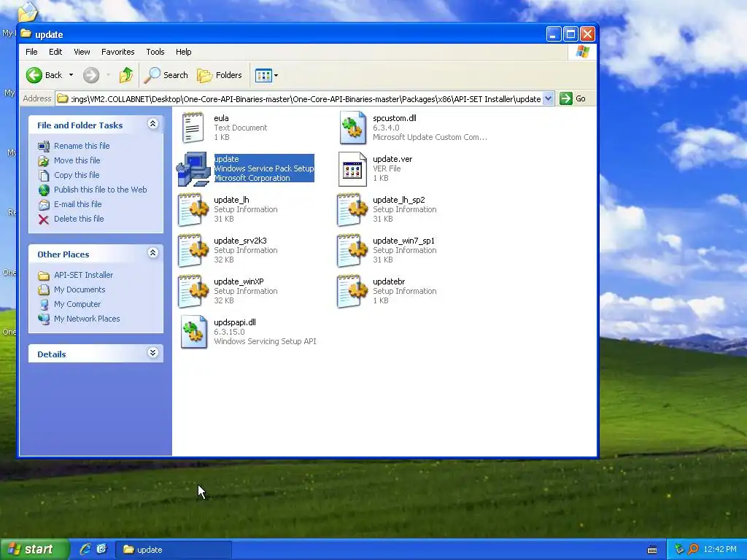Click the "spcustom.dll" file name
Viewport: 747px width, 560px height.
[x=395, y=118]
